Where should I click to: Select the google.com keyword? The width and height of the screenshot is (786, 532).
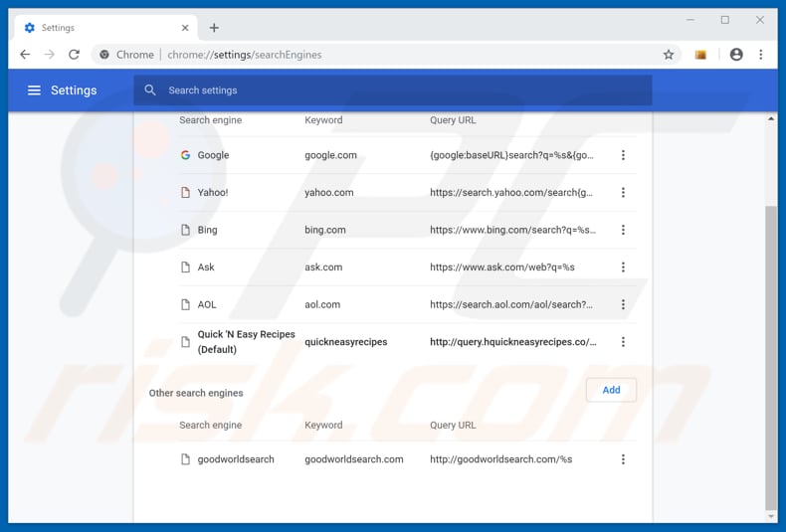click(331, 155)
